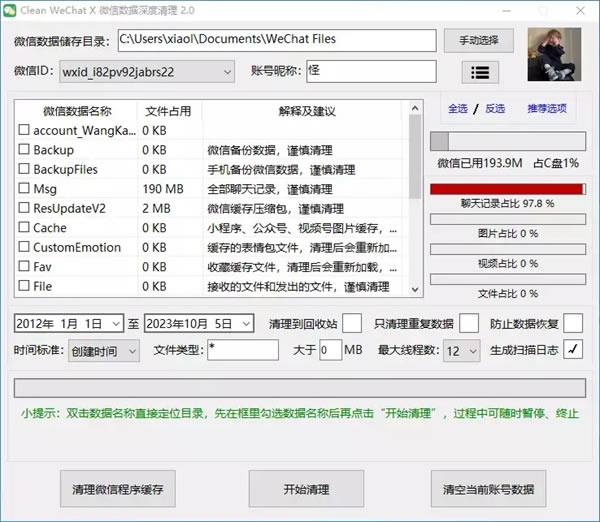Click the 视频占比 bar
This screenshot has height=522, width=600.
(x=508, y=249)
